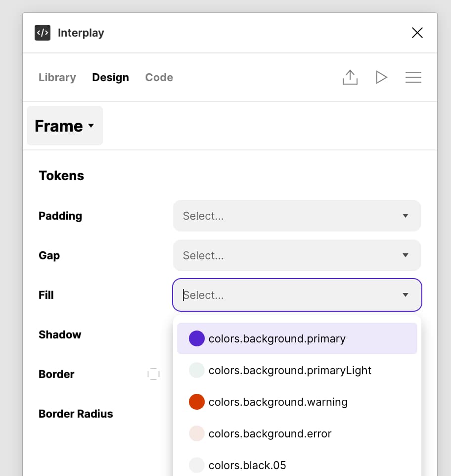
Task: Click into the Fill search input
Action: tap(288, 295)
